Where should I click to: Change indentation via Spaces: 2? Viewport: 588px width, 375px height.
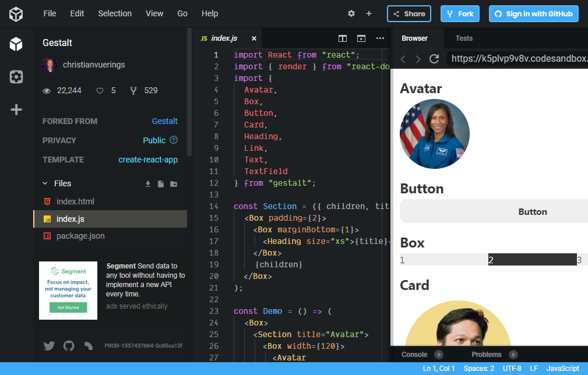479,369
